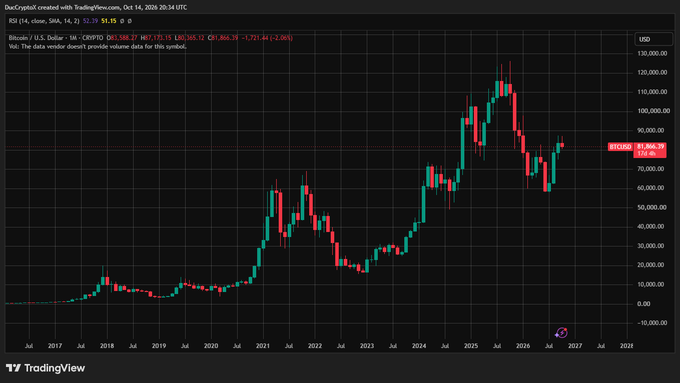
Task: Select the current price label 81,866.39
Action: [x=650, y=147]
